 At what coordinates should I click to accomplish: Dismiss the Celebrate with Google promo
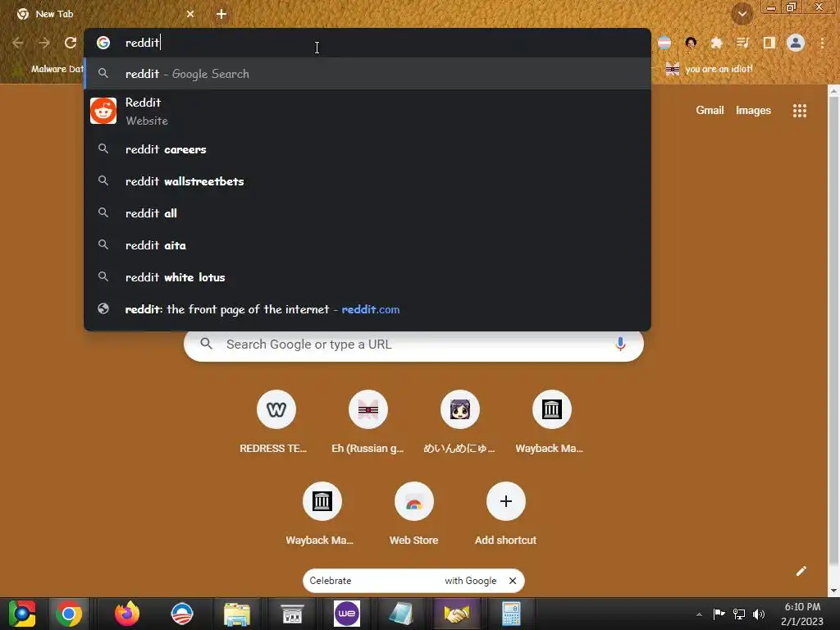tap(513, 581)
